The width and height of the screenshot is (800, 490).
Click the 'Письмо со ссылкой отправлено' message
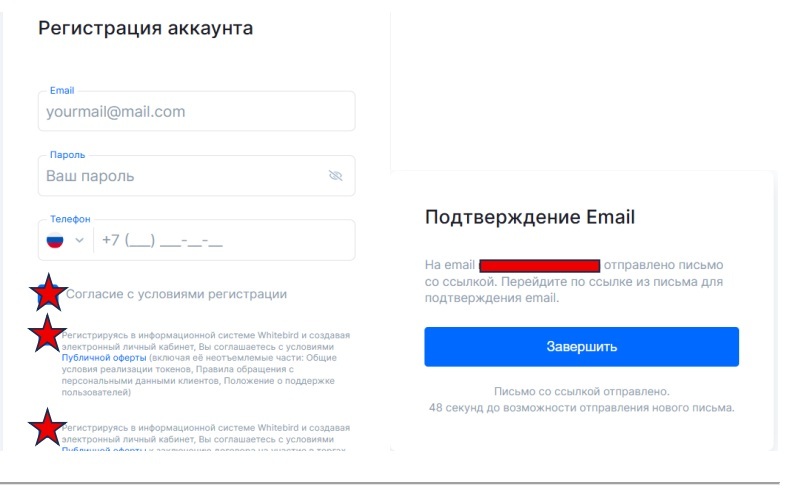(581, 392)
